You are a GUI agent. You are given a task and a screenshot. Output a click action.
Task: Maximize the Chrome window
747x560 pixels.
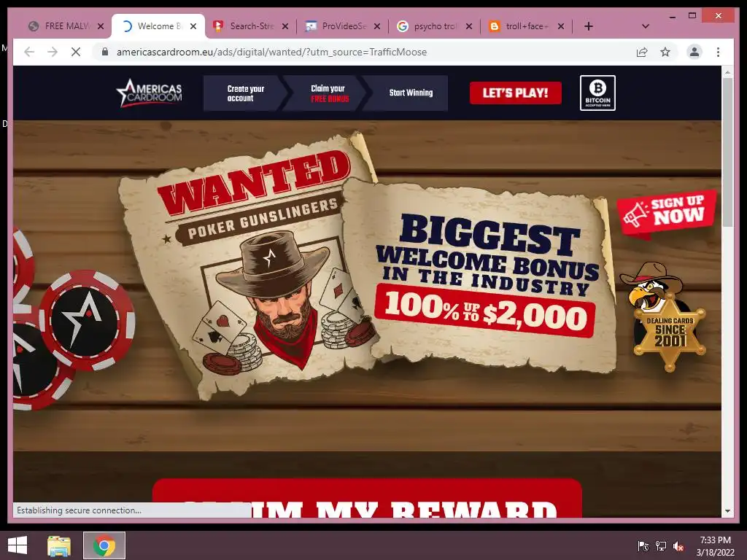[x=692, y=16]
